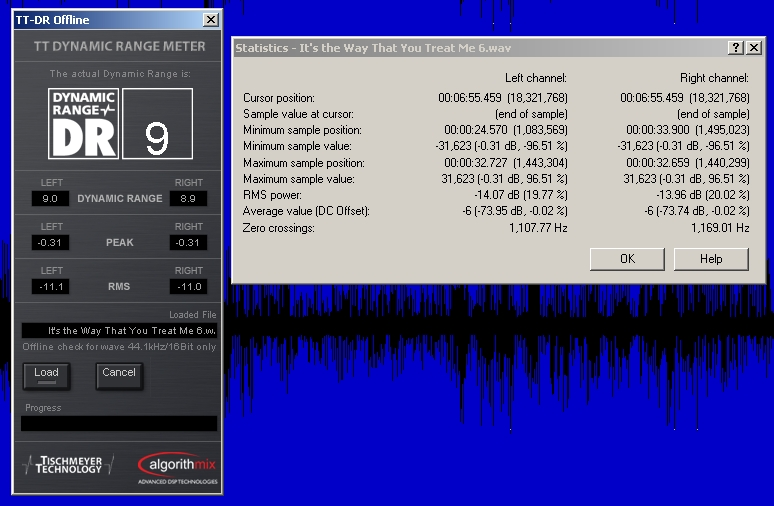Click Cancel in TT-DR Offline window
This screenshot has height=506, width=774.
119,376
